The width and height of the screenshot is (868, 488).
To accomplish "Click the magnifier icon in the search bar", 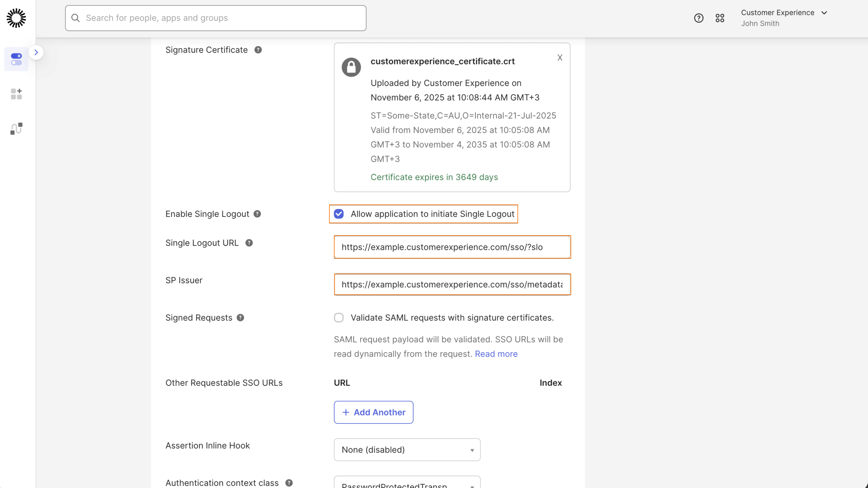I will coord(75,18).
